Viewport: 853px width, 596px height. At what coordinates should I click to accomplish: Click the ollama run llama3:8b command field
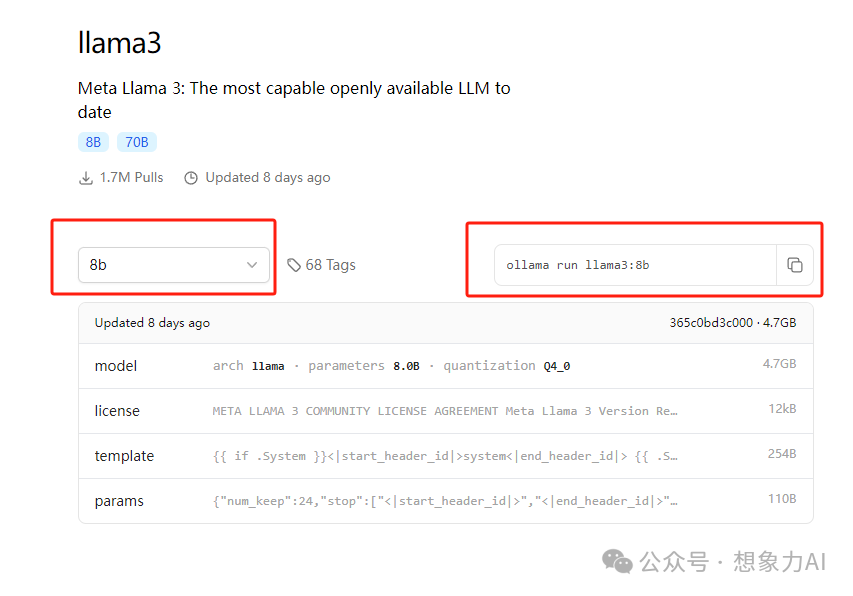[635, 265]
